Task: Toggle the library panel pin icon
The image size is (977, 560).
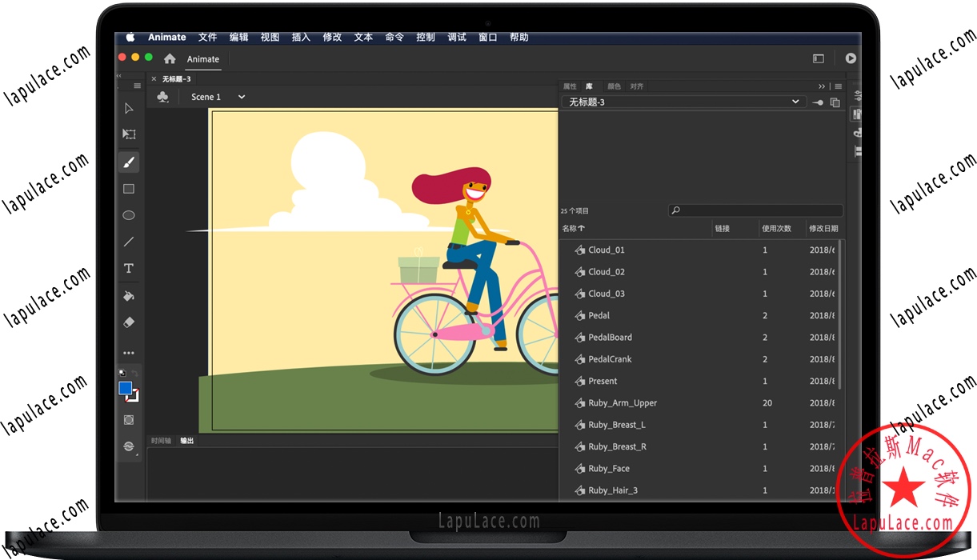Action: point(817,102)
